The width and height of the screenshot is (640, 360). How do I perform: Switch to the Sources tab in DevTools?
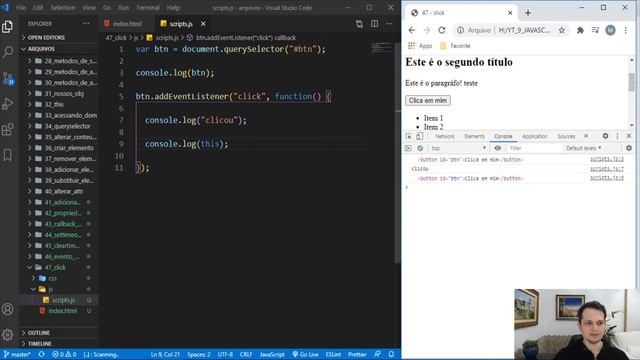pyautogui.click(x=566, y=136)
